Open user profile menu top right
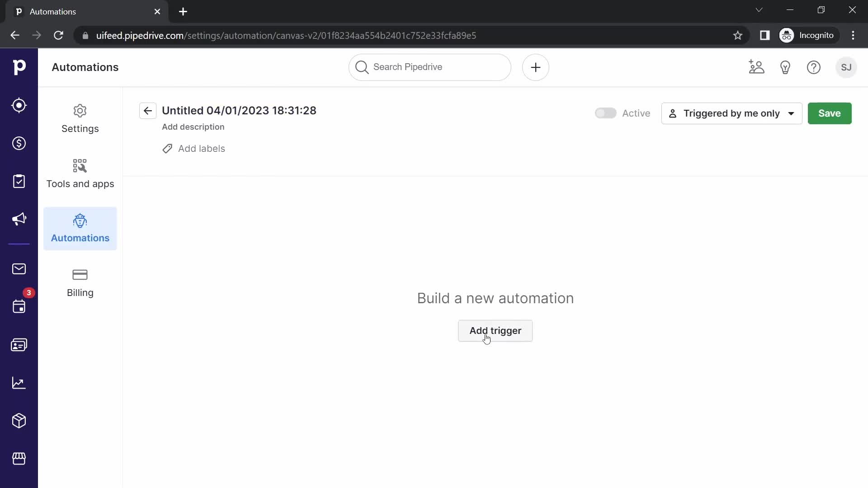 tap(846, 67)
